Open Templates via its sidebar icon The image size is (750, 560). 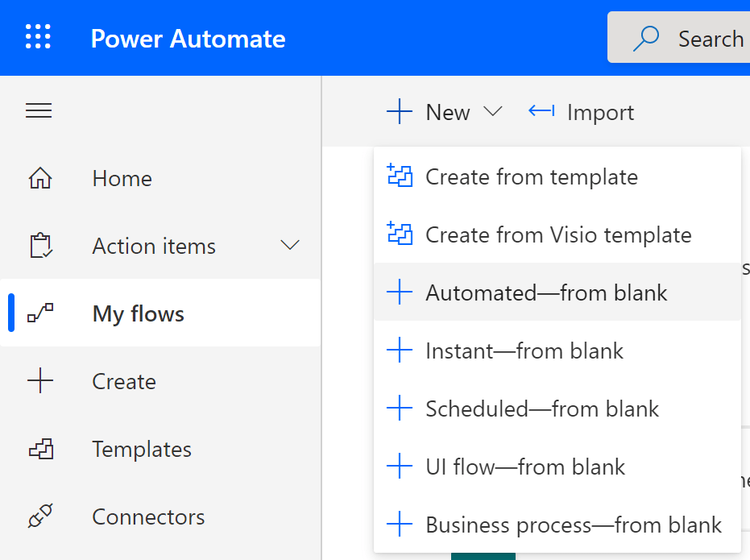[39, 449]
